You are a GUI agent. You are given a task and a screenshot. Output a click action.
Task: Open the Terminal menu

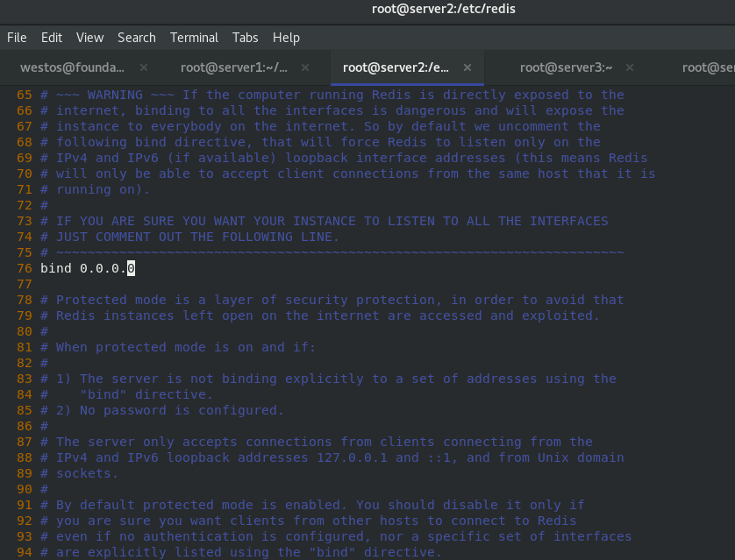click(x=194, y=38)
